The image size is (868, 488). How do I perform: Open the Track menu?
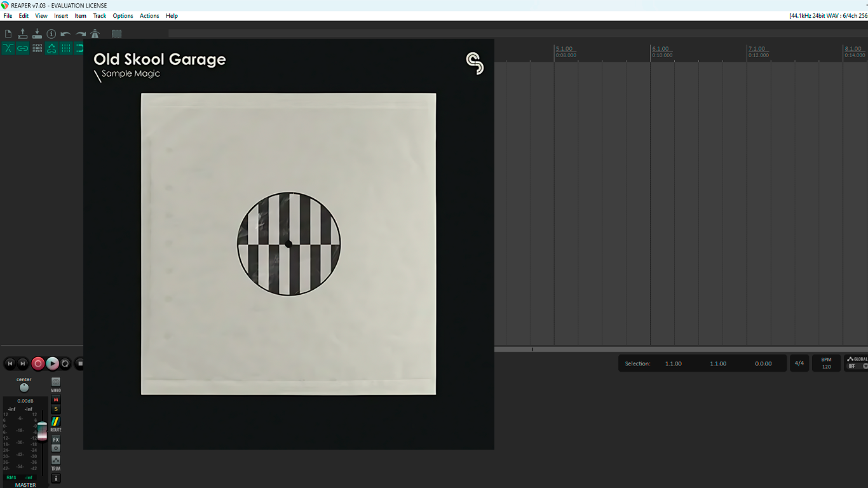[100, 16]
